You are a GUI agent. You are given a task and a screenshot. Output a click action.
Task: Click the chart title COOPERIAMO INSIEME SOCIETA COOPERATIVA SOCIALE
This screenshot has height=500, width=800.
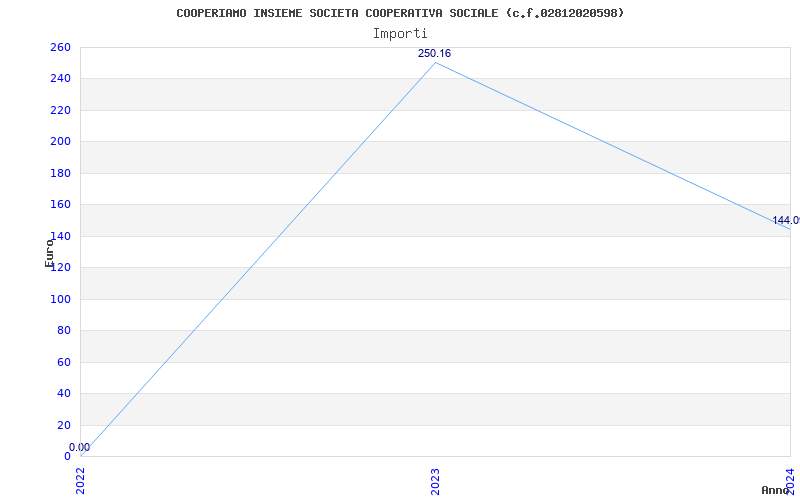click(399, 13)
